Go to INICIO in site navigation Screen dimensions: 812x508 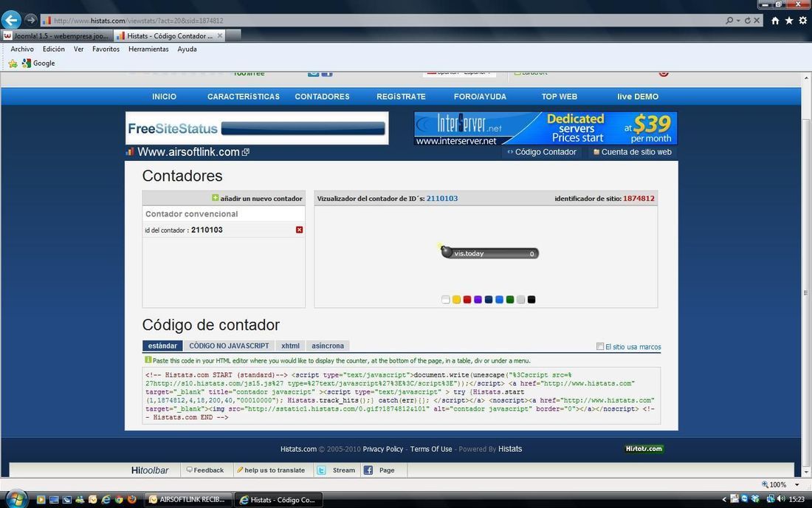point(164,97)
